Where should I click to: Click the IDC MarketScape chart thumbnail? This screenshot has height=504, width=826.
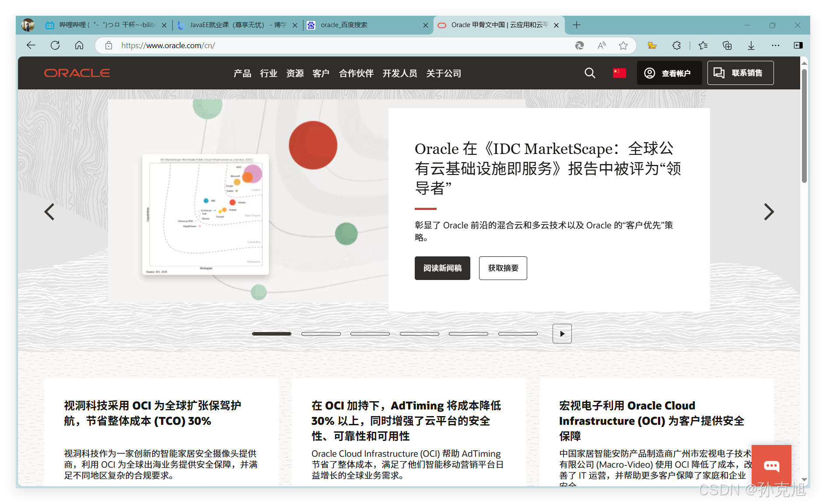[x=206, y=215]
